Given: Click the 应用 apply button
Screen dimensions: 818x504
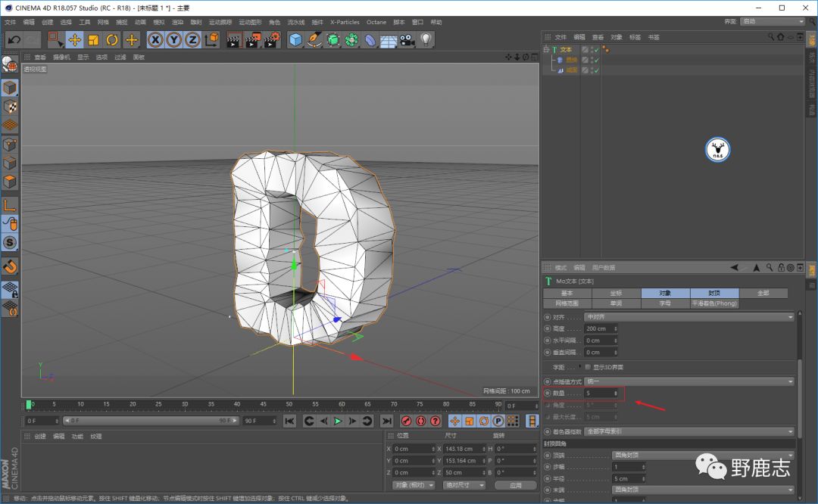Looking at the screenshot, I should (516, 485).
